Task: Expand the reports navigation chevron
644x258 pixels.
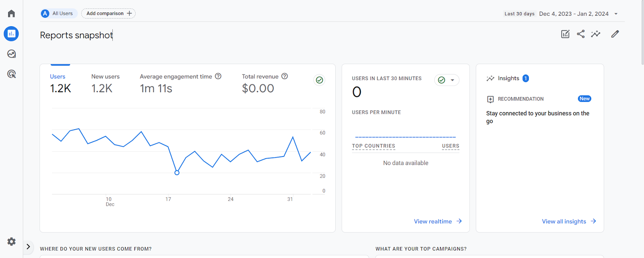Action: (x=28, y=247)
